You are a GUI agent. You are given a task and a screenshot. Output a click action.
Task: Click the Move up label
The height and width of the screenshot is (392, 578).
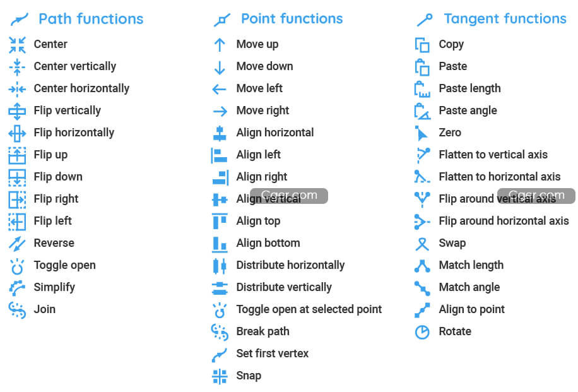pos(257,44)
